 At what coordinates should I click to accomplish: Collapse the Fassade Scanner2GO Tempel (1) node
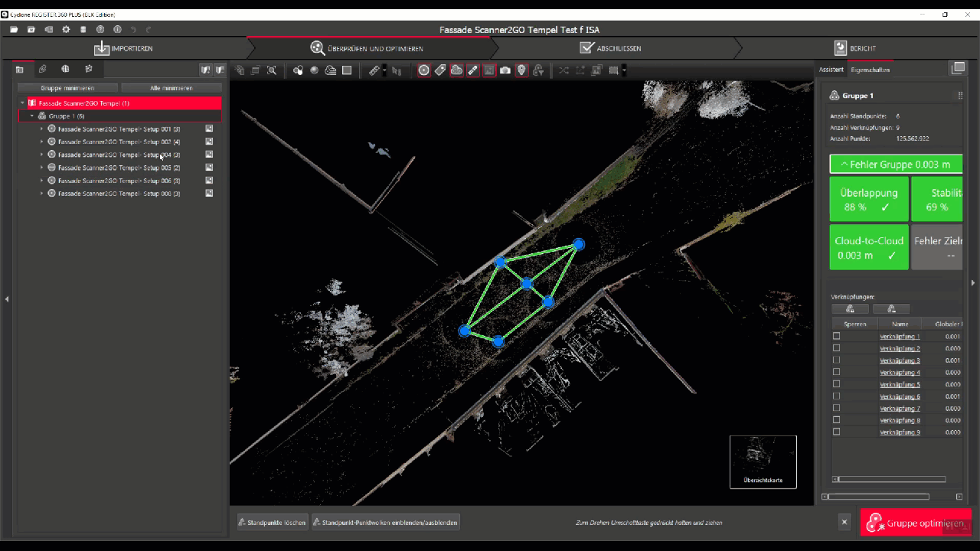23,103
